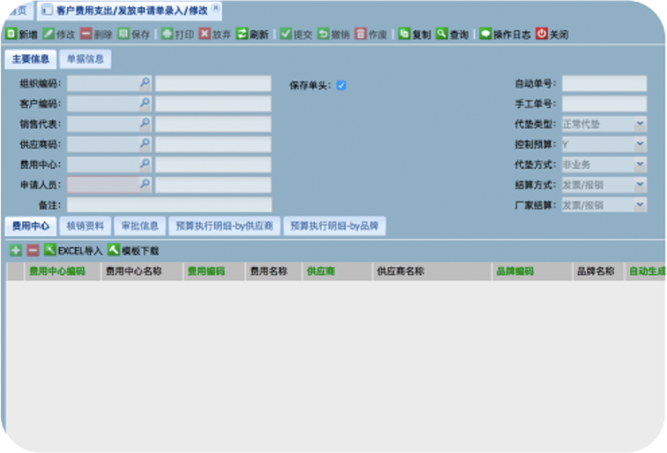Expand the 控制预算 dropdown
Viewport: 667px width, 453px height.
pos(640,144)
